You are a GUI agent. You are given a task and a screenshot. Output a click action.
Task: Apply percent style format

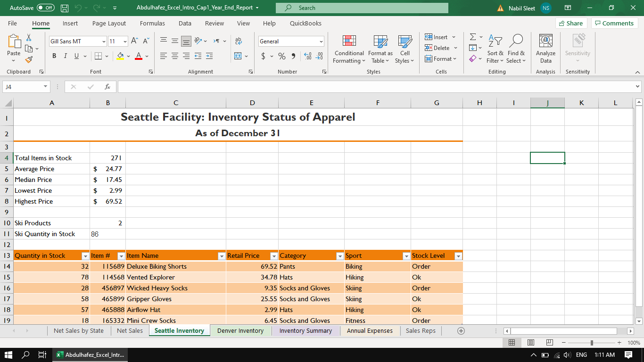[282, 56]
